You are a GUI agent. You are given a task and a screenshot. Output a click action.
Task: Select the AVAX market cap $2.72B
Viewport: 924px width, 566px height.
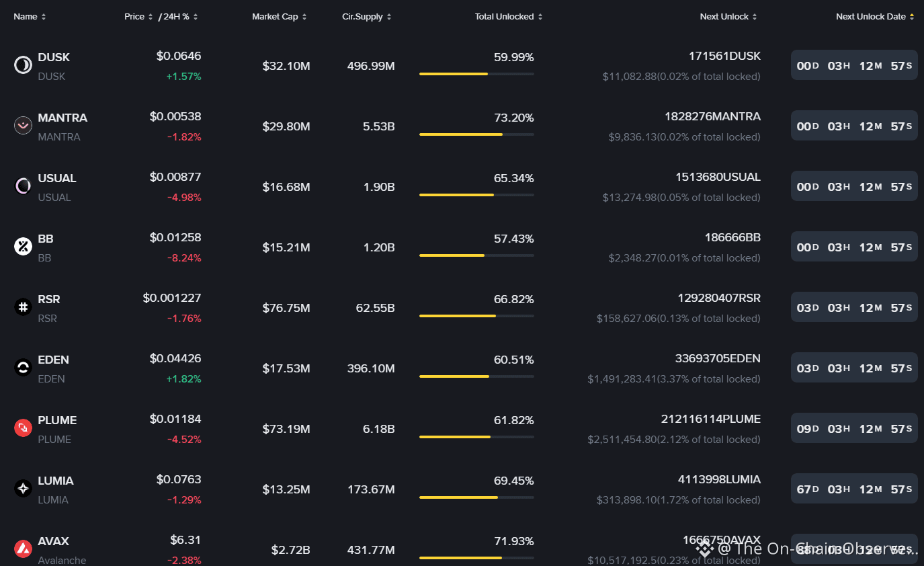click(291, 550)
